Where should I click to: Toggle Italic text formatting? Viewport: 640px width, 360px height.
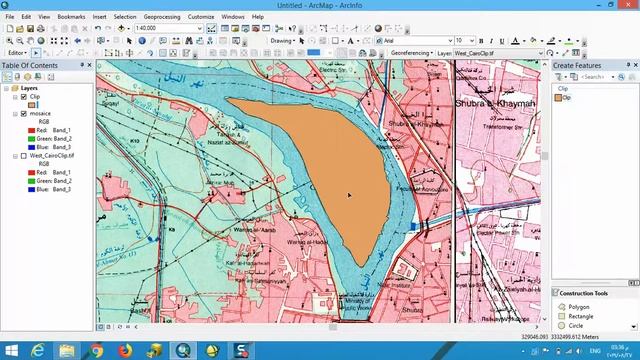pos(491,41)
